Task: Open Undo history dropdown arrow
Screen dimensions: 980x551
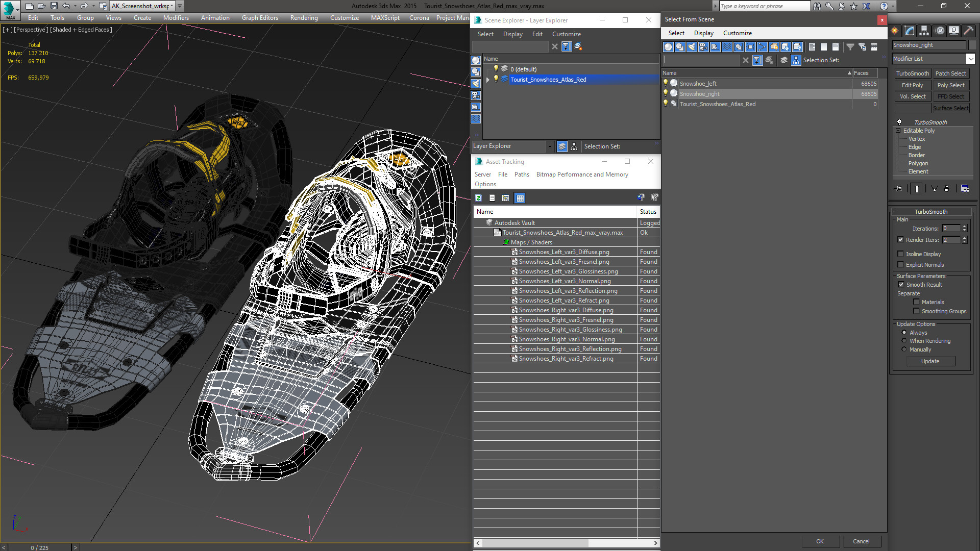Action: click(75, 6)
